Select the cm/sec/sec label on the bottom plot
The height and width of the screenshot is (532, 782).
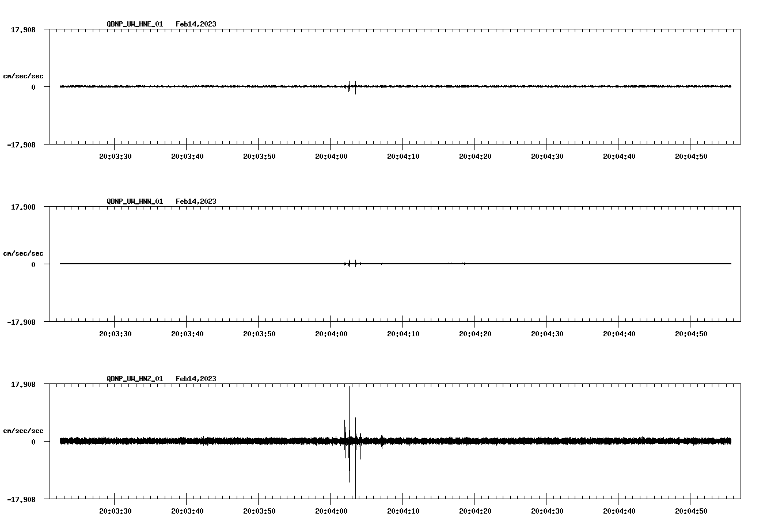coord(23,430)
